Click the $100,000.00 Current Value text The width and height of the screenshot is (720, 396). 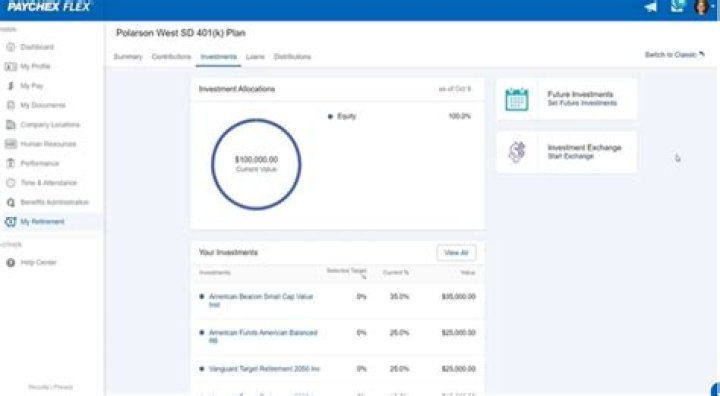[x=256, y=164]
